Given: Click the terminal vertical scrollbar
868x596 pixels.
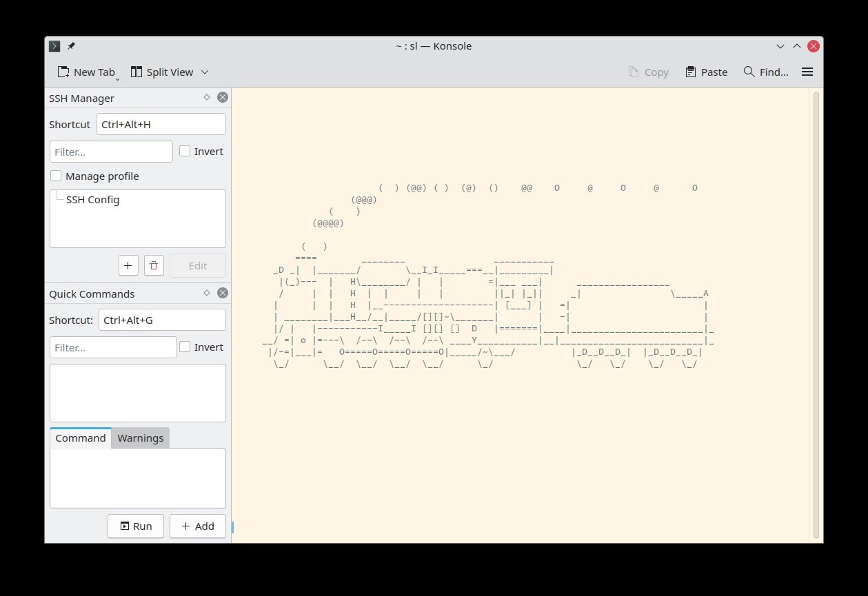Looking at the screenshot, I should tap(816, 314).
